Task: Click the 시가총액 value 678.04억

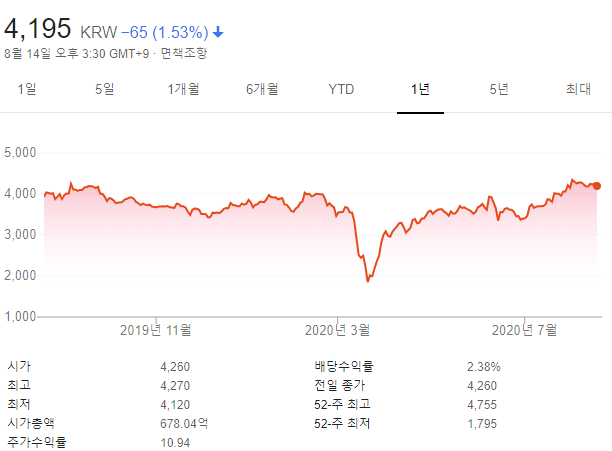Action: [x=184, y=423]
